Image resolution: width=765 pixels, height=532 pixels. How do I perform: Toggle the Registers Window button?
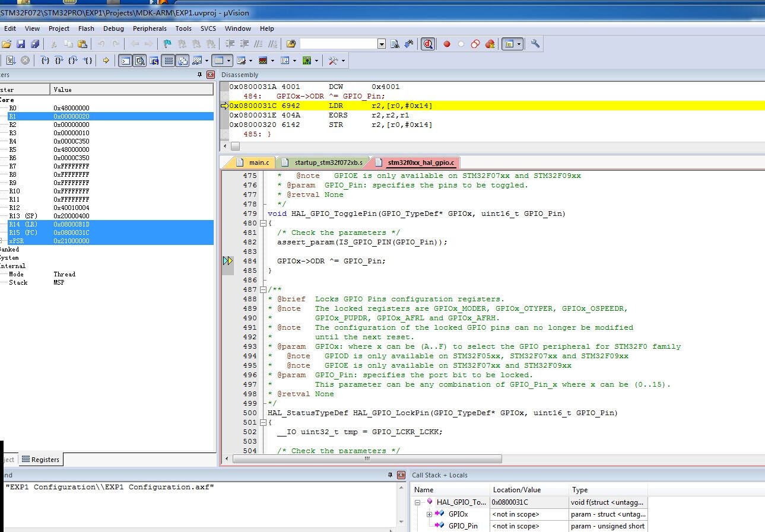tap(169, 60)
